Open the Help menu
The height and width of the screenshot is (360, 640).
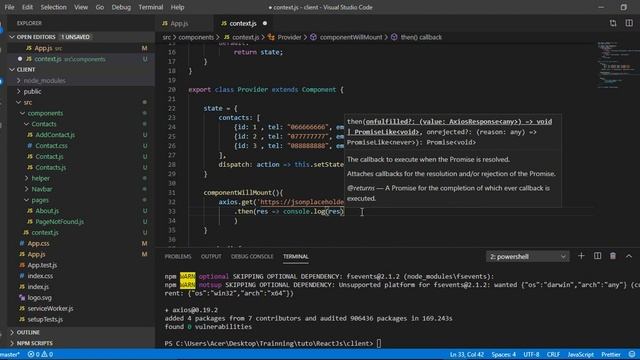(x=177, y=7)
